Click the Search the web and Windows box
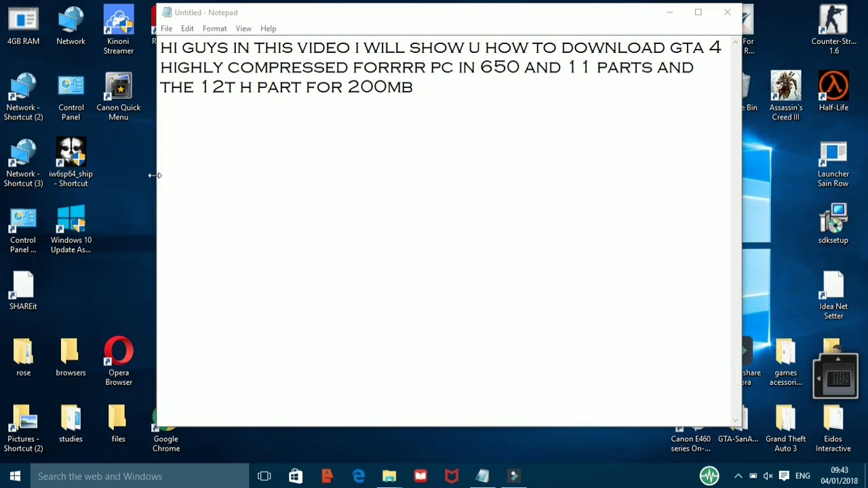The image size is (868, 488). tap(140, 476)
